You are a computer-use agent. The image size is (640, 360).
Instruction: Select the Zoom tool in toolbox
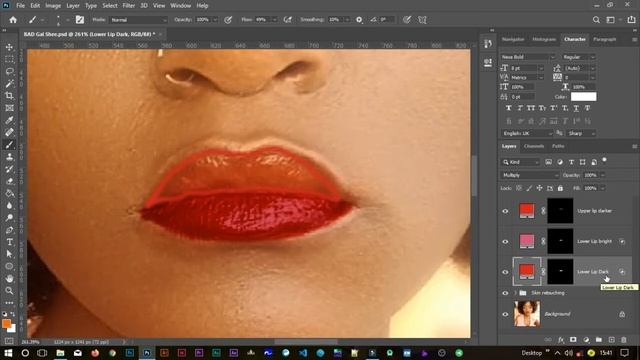(9, 291)
